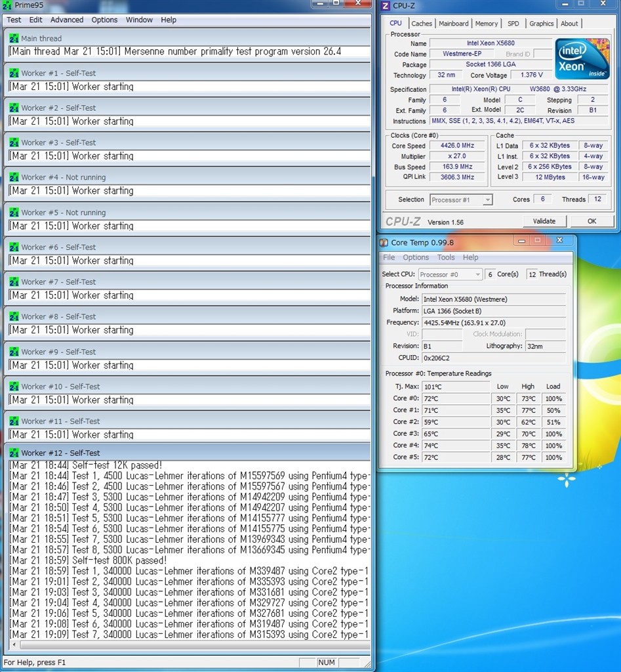The height and width of the screenshot is (672, 621).
Task: Click the Worker #11 Self-Test icon
Action: pos(14,421)
